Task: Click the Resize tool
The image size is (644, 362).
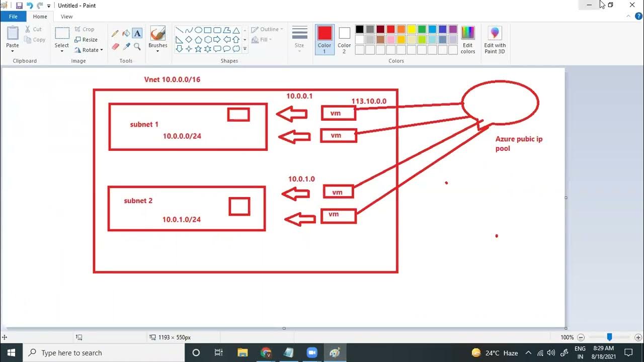Action: click(x=86, y=40)
